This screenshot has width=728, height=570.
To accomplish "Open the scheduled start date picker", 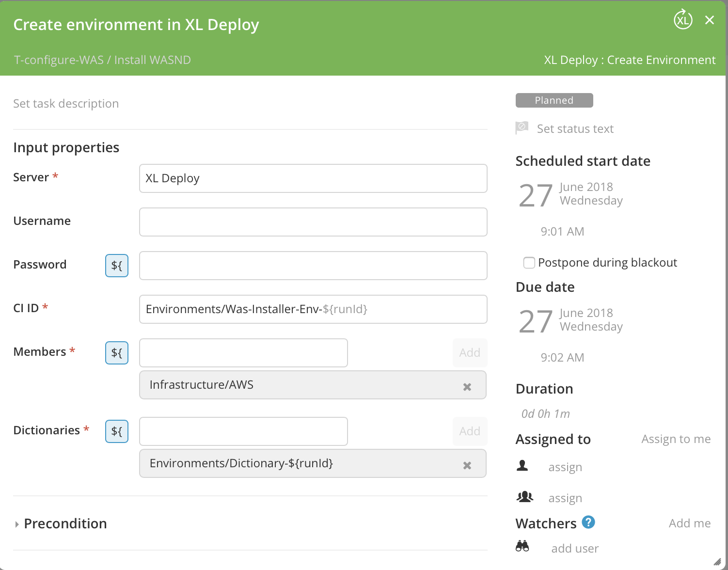I will pos(571,194).
